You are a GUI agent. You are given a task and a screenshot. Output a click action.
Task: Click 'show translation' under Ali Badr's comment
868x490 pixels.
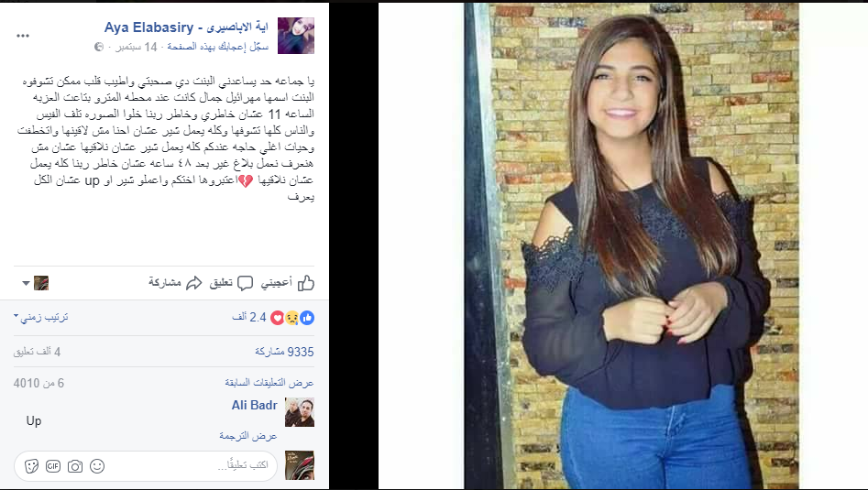coord(248,436)
